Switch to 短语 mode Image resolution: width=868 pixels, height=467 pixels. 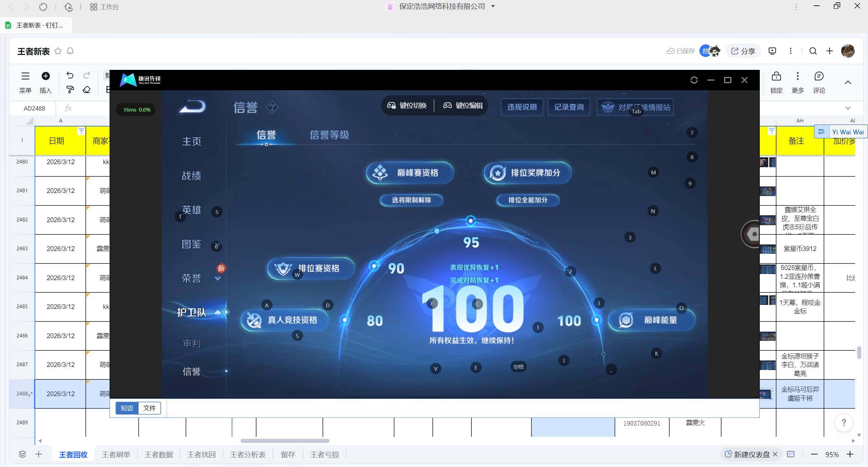click(127, 408)
